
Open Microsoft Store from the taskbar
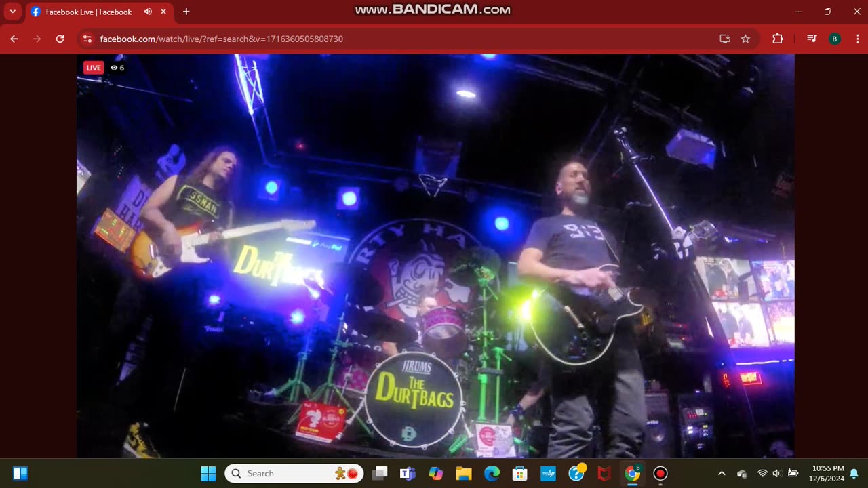[520, 473]
